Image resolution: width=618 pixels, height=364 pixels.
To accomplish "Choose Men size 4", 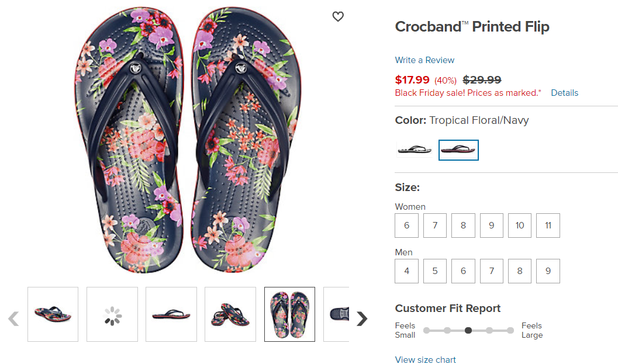I will click(x=407, y=271).
